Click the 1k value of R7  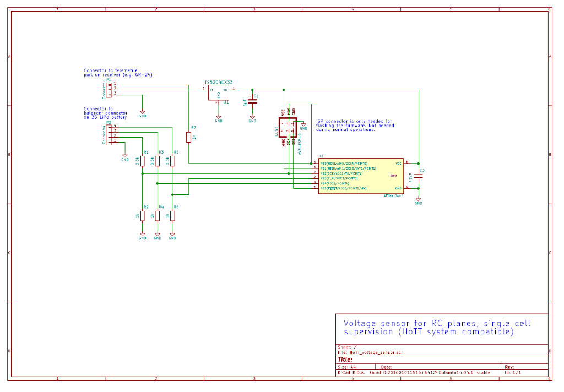193,138
